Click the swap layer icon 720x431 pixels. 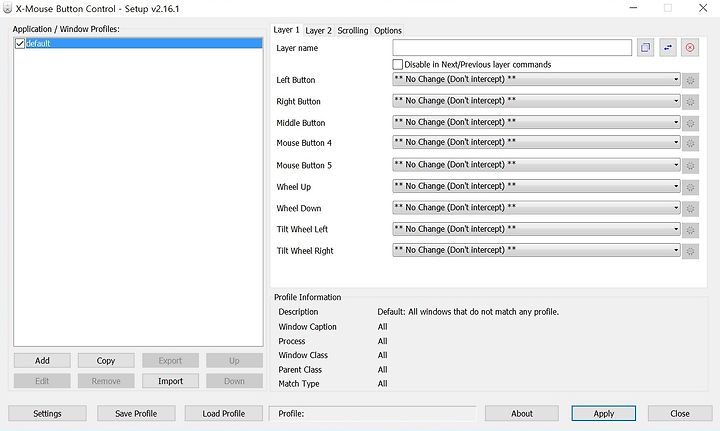click(668, 47)
